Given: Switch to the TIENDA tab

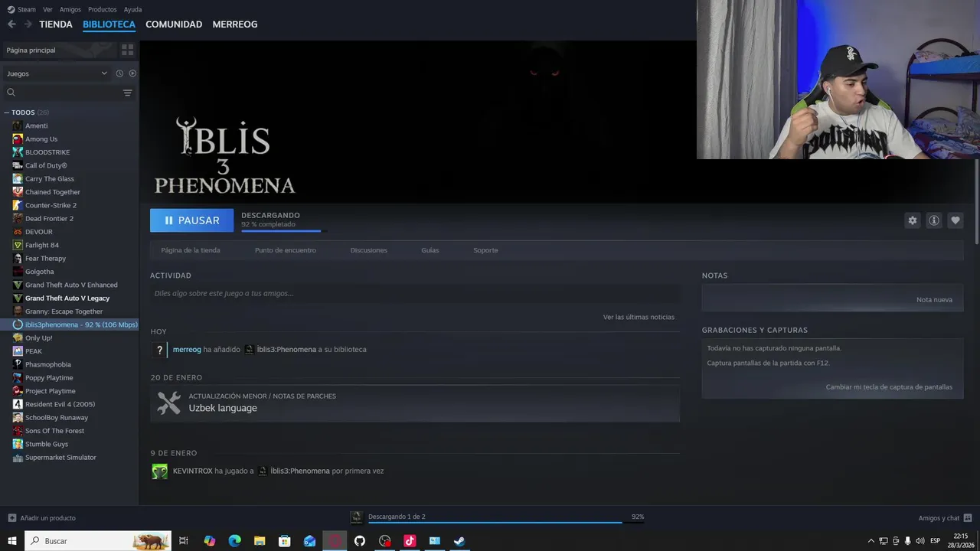Looking at the screenshot, I should tap(56, 24).
